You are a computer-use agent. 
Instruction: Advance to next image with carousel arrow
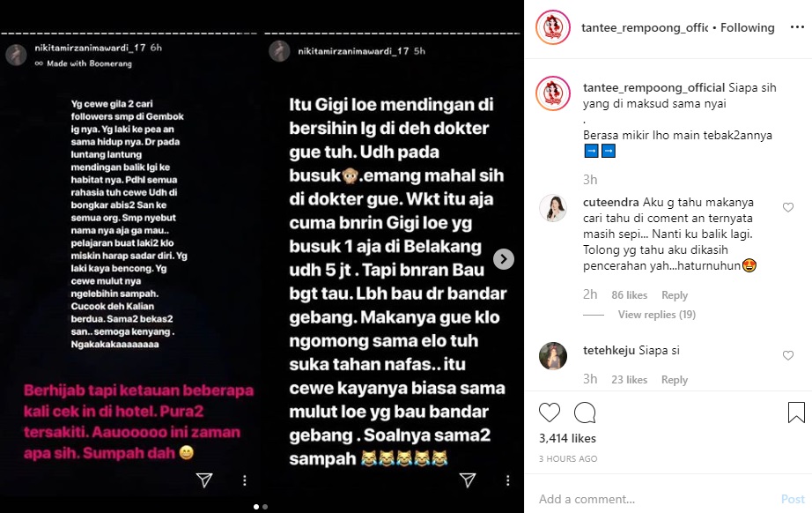click(504, 259)
